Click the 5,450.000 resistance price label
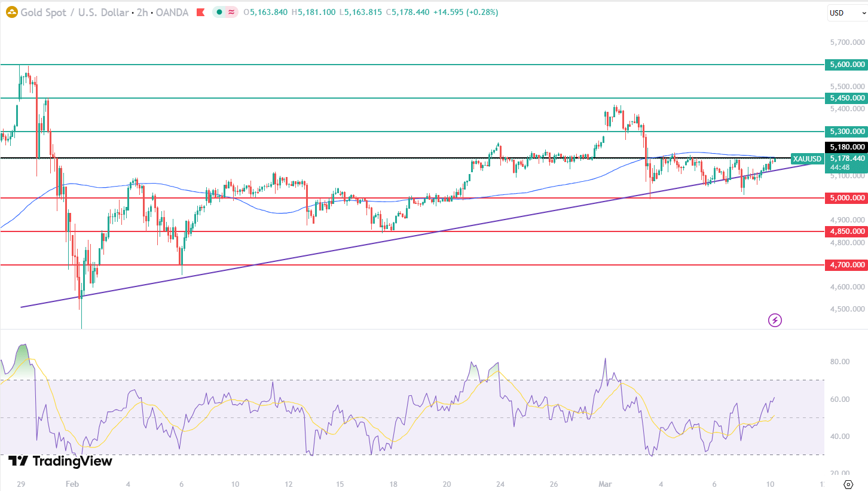The width and height of the screenshot is (868, 491). [x=846, y=98]
